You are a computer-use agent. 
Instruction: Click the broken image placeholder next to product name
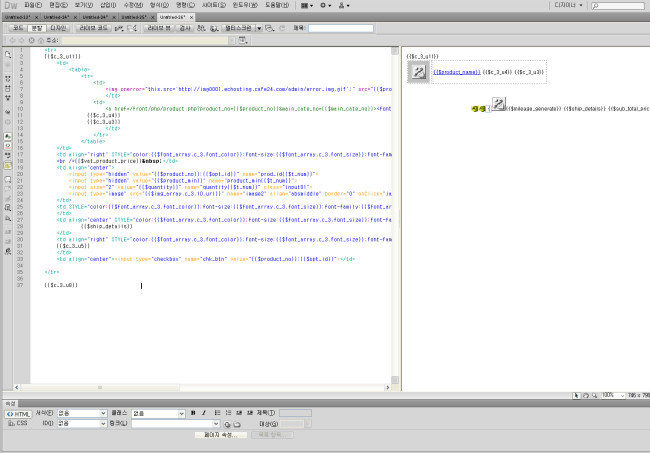coord(420,72)
